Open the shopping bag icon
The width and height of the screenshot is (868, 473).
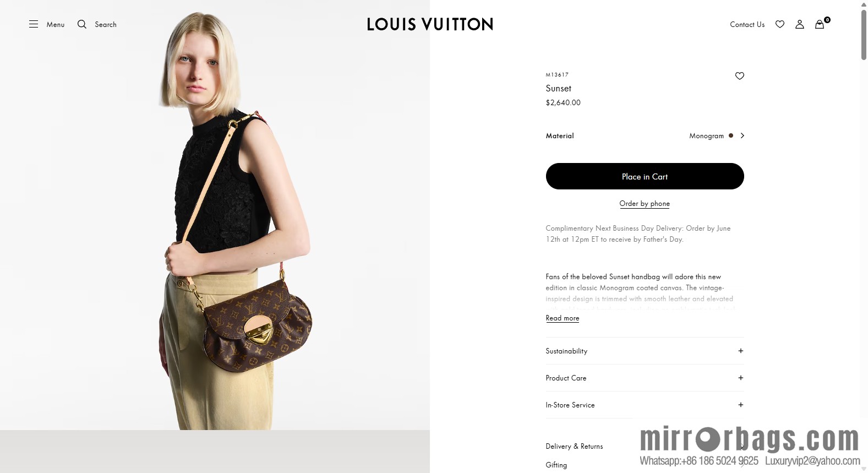click(x=820, y=24)
